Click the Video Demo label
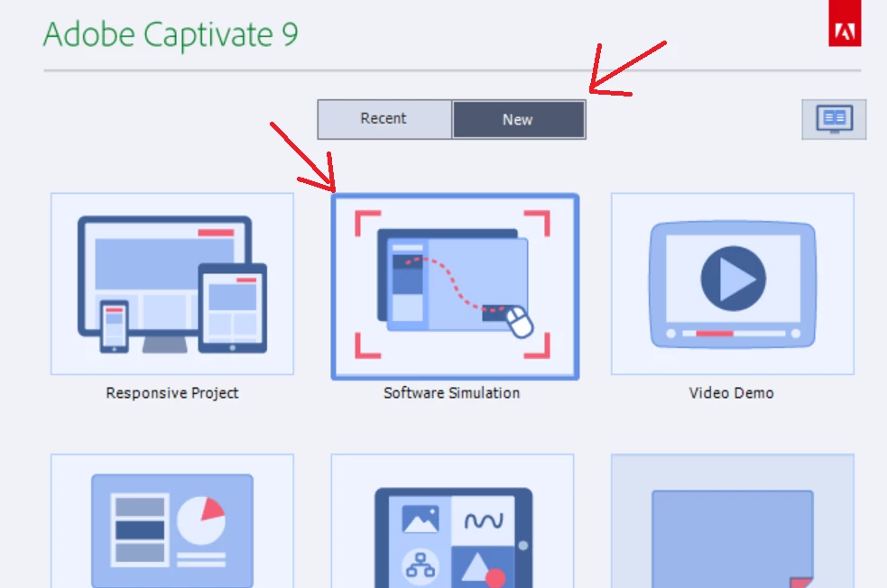Viewport: 887px width, 588px height. pyautogui.click(x=731, y=393)
